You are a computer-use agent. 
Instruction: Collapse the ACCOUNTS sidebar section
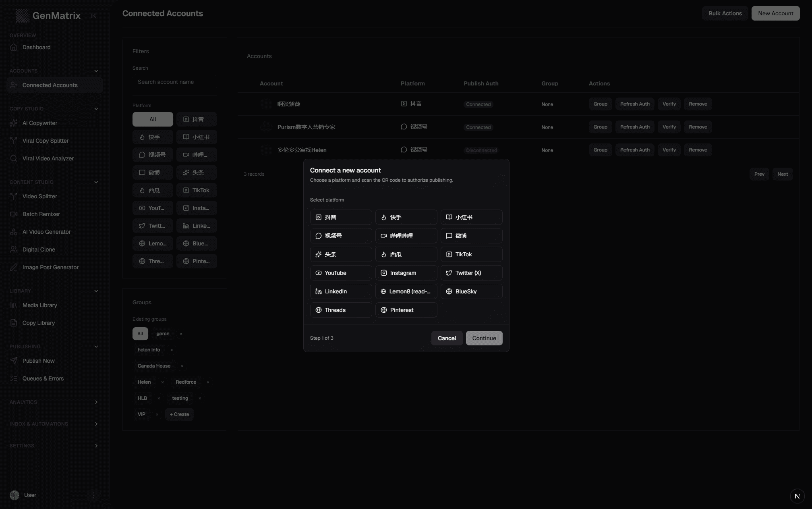96,71
